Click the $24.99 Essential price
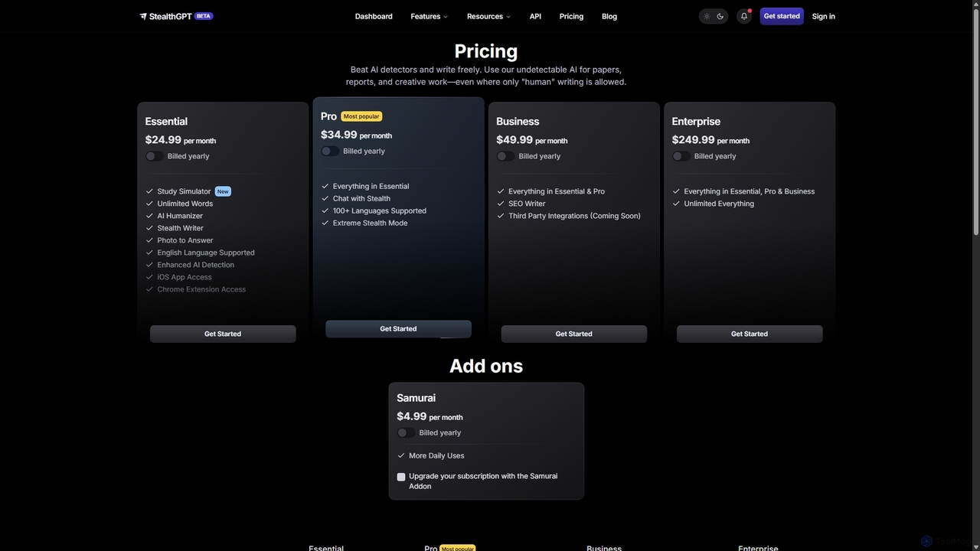980x551 pixels. [163, 140]
